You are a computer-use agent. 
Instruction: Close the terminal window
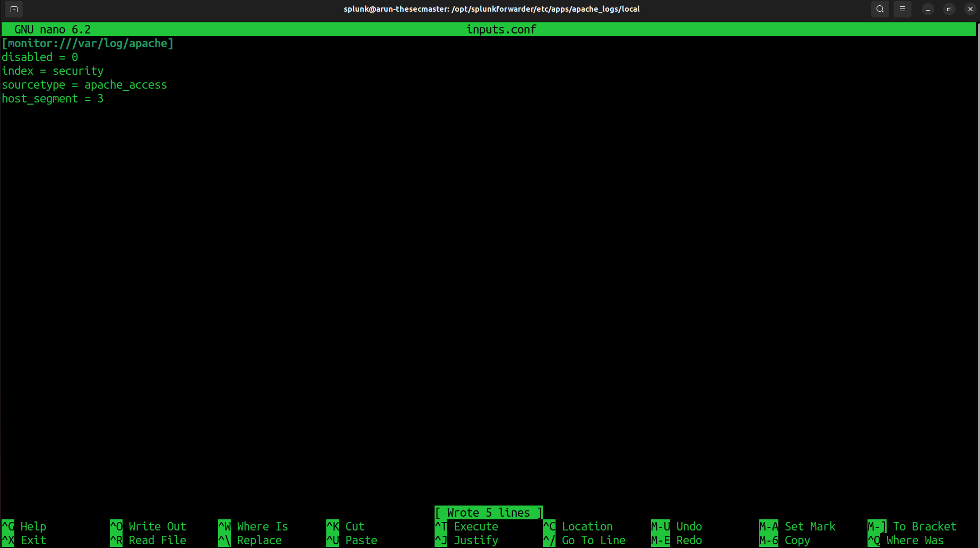tap(970, 9)
